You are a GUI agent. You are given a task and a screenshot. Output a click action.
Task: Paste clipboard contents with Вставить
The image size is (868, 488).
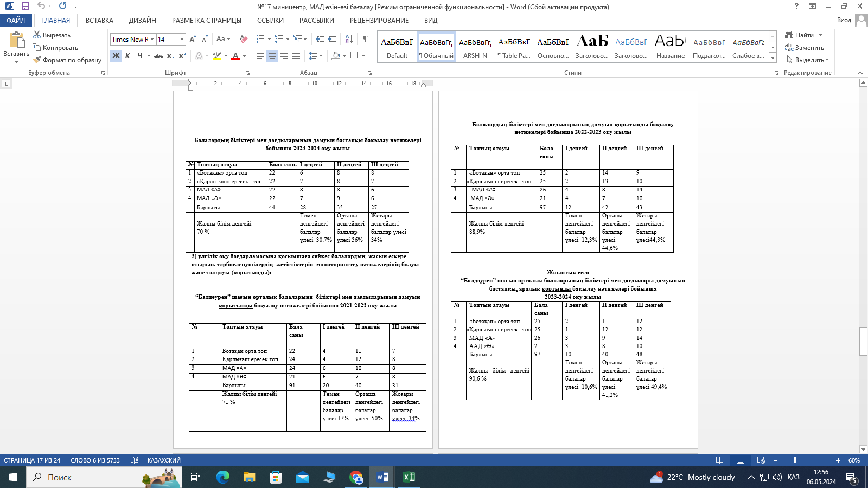pyautogui.click(x=16, y=47)
